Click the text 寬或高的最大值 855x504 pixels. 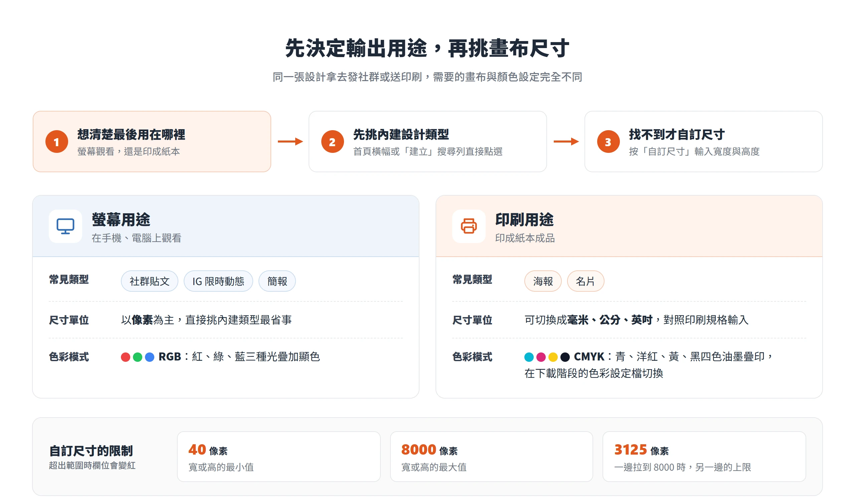[x=434, y=467]
